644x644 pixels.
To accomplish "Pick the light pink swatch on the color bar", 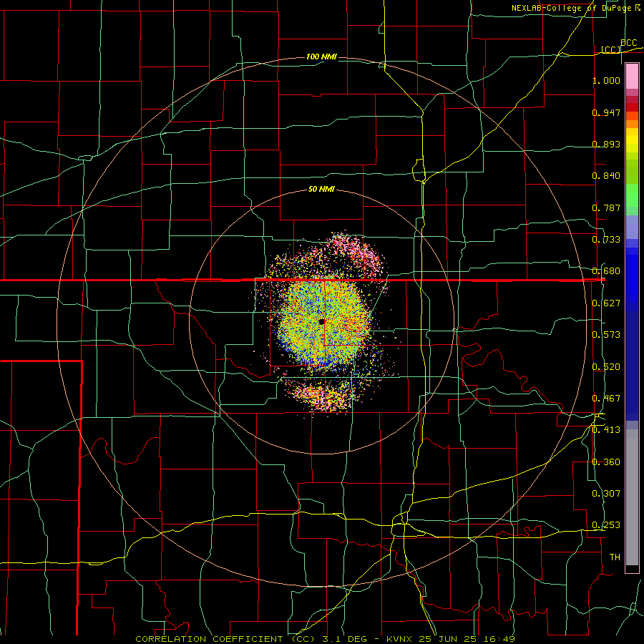I will coord(632,77).
